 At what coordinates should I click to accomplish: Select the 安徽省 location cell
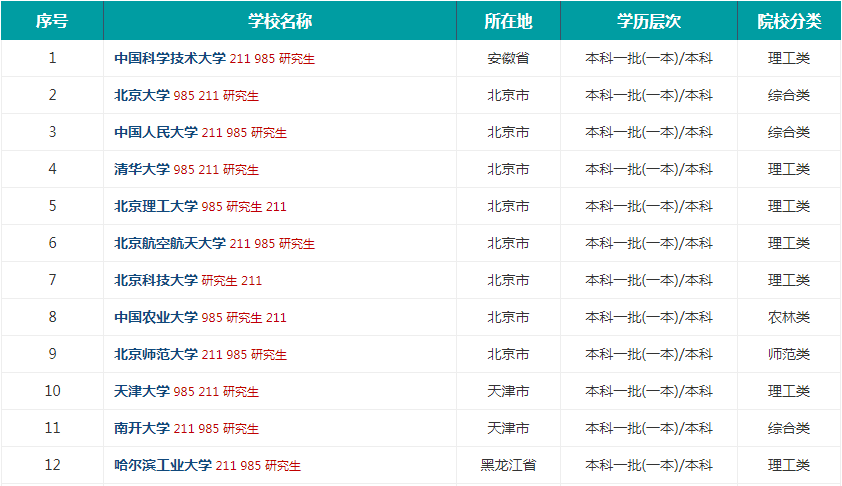point(508,58)
